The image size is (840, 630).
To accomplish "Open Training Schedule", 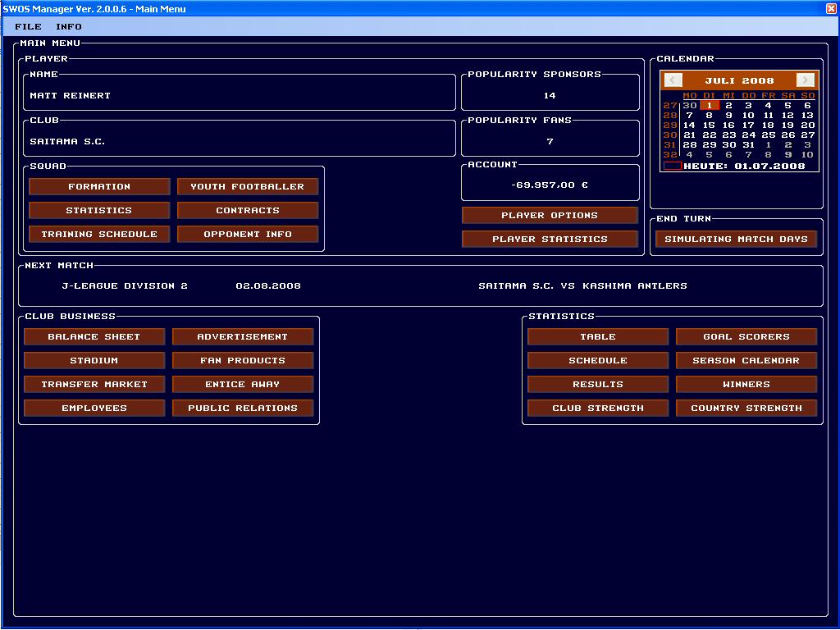I will point(99,235).
